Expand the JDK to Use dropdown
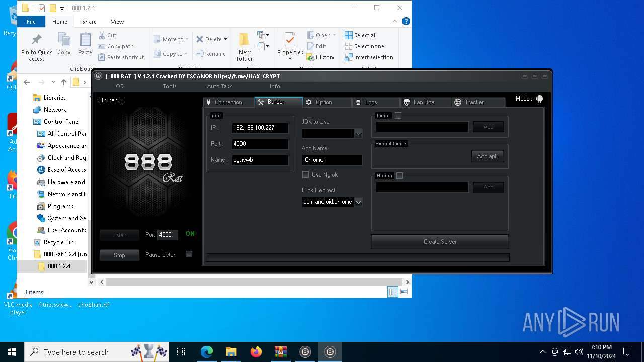644x362 pixels. (x=358, y=134)
